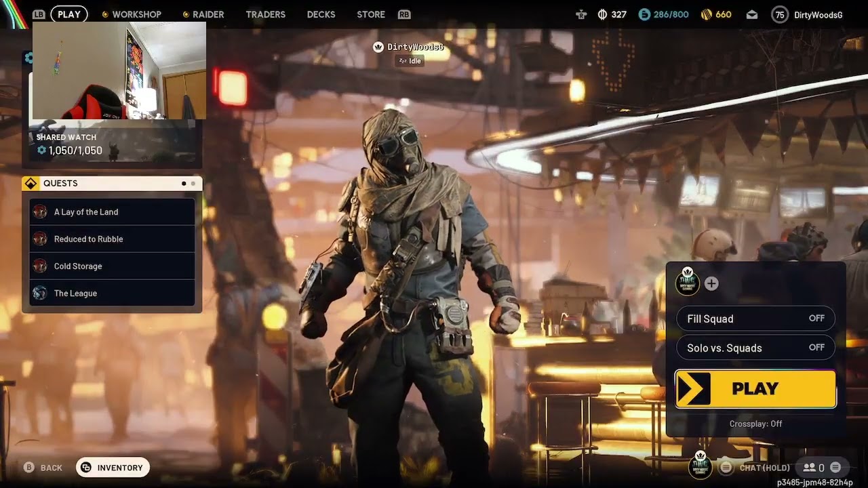The image size is (868, 488).
Task: Open the friends list people icon
Action: point(809,468)
